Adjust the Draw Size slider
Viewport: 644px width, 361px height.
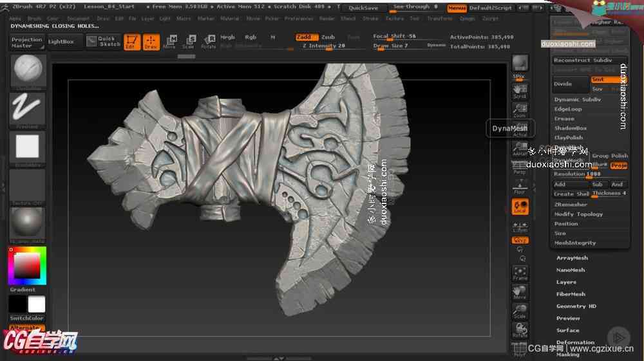(x=399, y=46)
